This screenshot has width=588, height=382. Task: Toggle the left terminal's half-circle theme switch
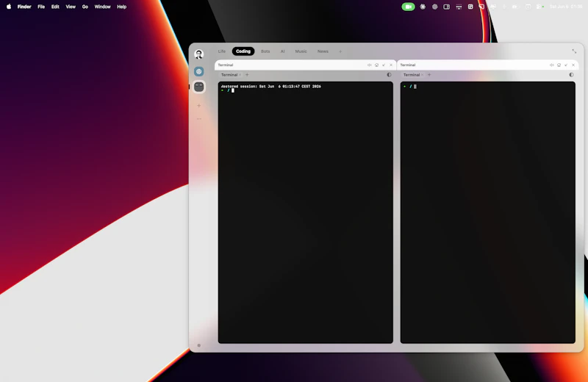[x=389, y=75]
